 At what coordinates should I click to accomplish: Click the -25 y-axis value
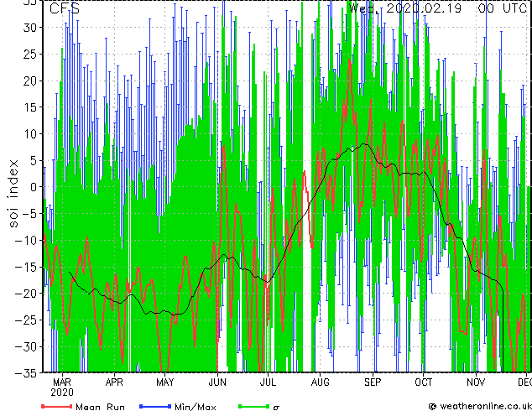(x=26, y=320)
